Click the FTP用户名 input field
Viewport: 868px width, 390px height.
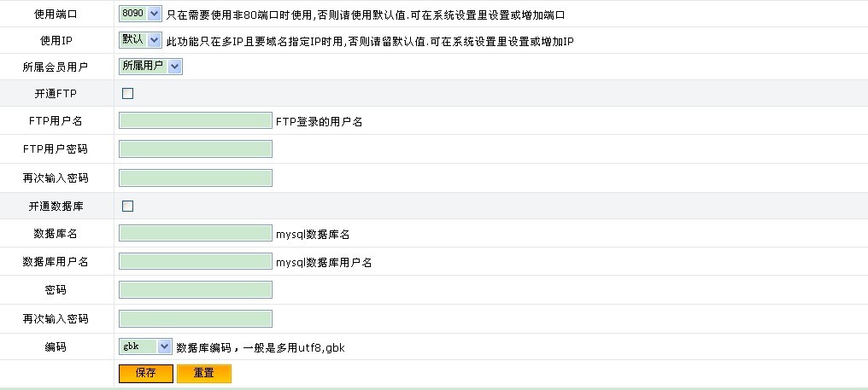point(196,121)
